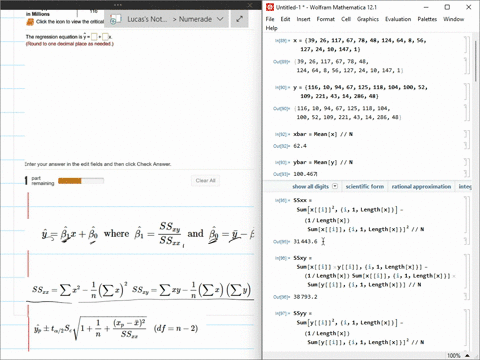Click the expand to full page arrow icon
480x360 pixels.
(x=239, y=19)
